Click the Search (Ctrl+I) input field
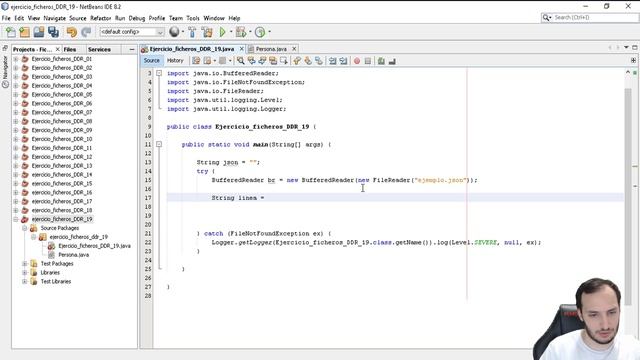 point(594,18)
